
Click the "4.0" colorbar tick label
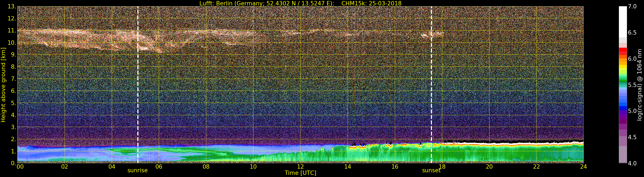[x=632, y=163]
